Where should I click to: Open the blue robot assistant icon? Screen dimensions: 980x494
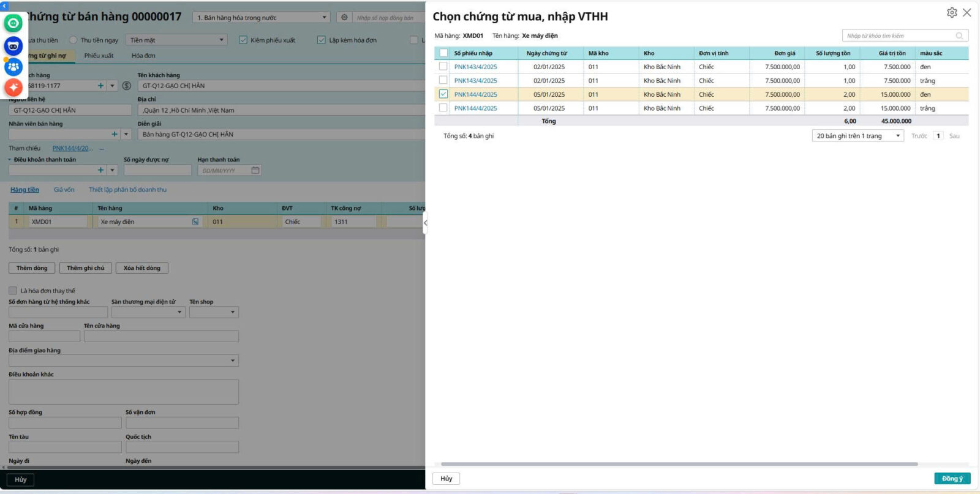[x=13, y=45]
